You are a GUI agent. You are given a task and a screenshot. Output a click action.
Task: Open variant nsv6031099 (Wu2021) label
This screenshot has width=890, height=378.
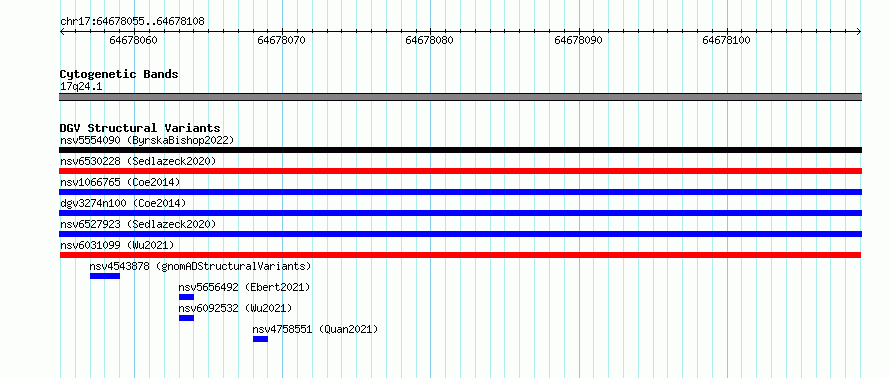point(117,245)
